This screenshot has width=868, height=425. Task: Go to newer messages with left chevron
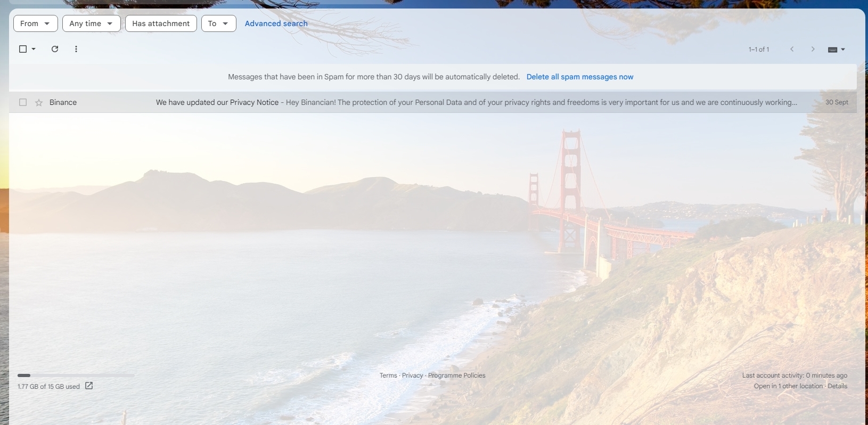[792, 49]
